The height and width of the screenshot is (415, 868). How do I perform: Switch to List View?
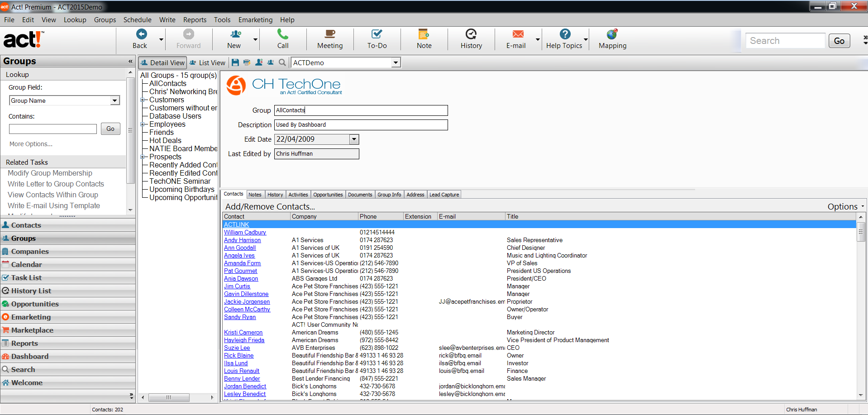point(207,63)
